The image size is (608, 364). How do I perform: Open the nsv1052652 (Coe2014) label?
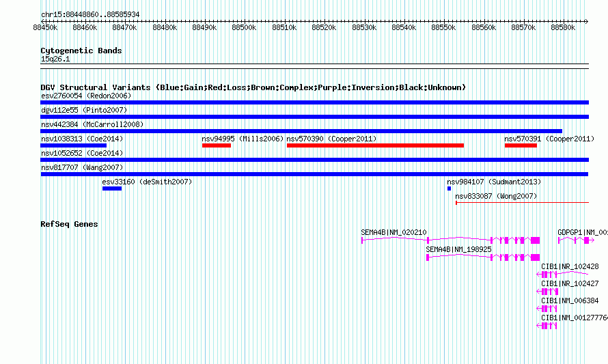82,153
